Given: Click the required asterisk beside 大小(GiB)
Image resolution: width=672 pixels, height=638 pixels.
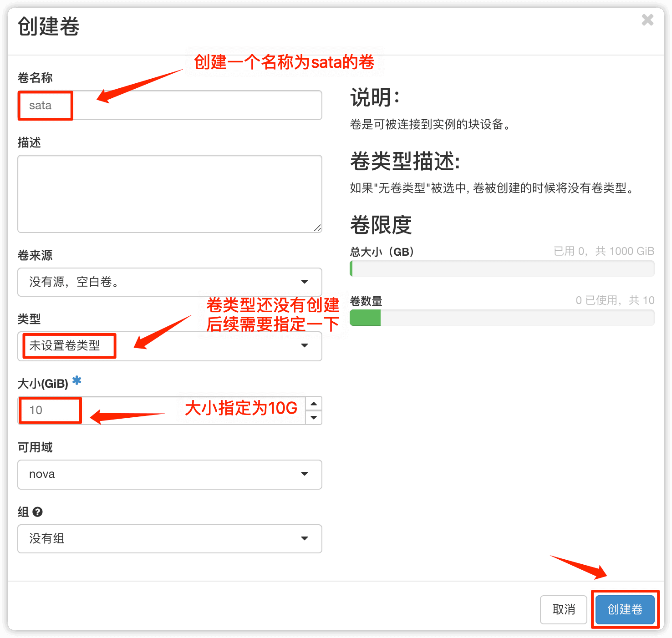Looking at the screenshot, I should click(x=77, y=380).
